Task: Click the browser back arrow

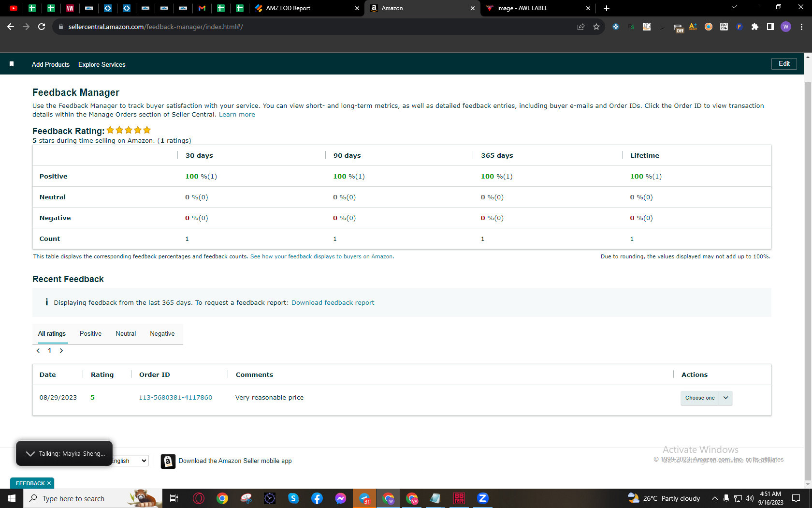Action: point(11,27)
